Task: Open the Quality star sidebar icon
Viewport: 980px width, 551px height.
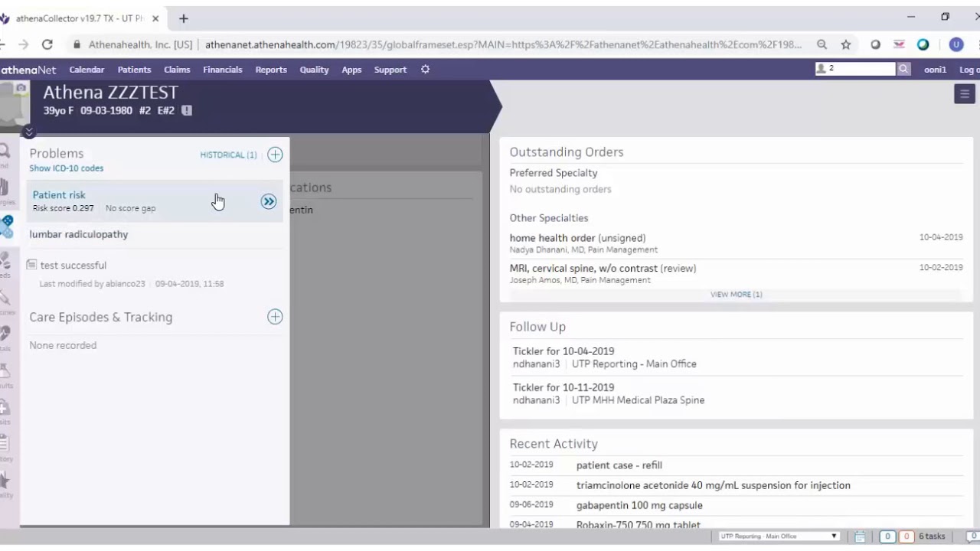Action: pyautogui.click(x=4, y=481)
